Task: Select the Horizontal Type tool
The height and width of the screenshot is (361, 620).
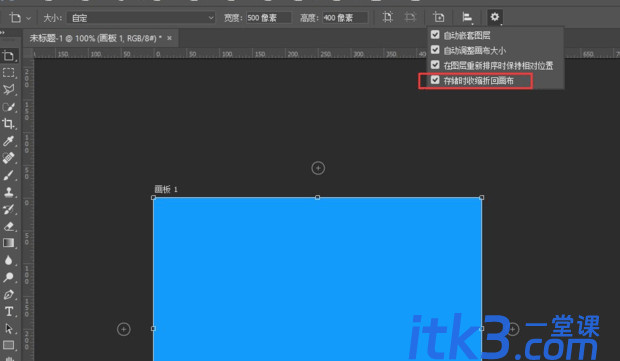Action: (8, 312)
